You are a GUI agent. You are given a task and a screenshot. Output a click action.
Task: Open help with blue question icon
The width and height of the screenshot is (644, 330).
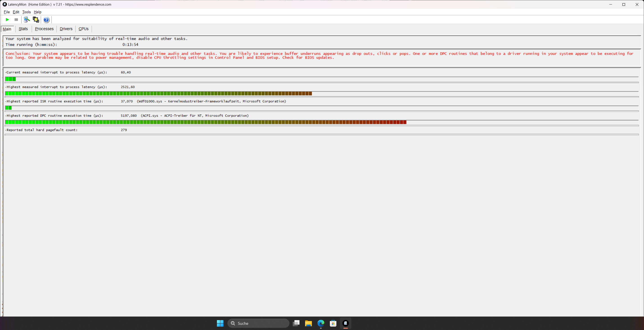[46, 20]
